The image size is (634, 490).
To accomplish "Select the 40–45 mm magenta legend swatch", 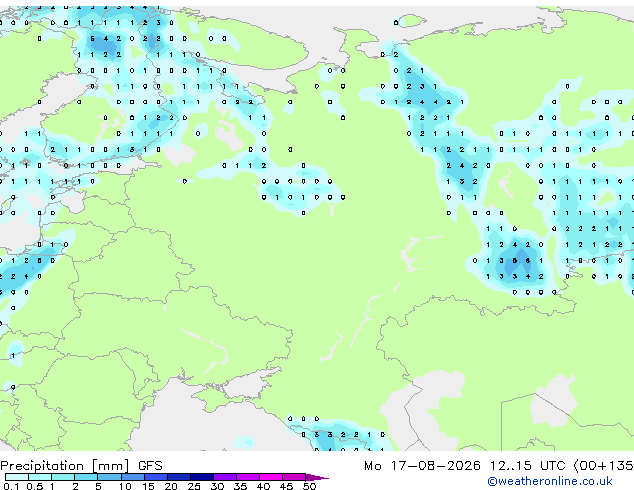I will 271,477.
